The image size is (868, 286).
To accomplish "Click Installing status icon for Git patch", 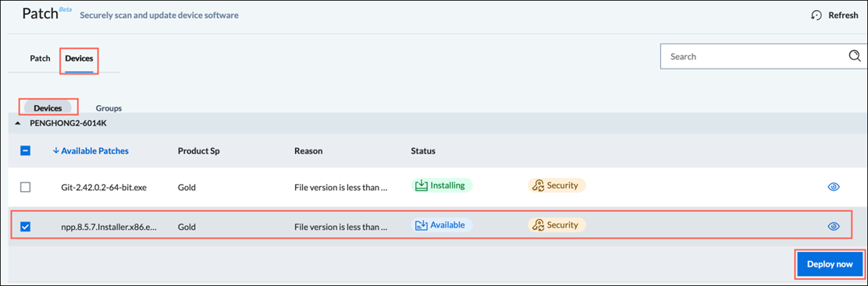I will click(x=420, y=185).
